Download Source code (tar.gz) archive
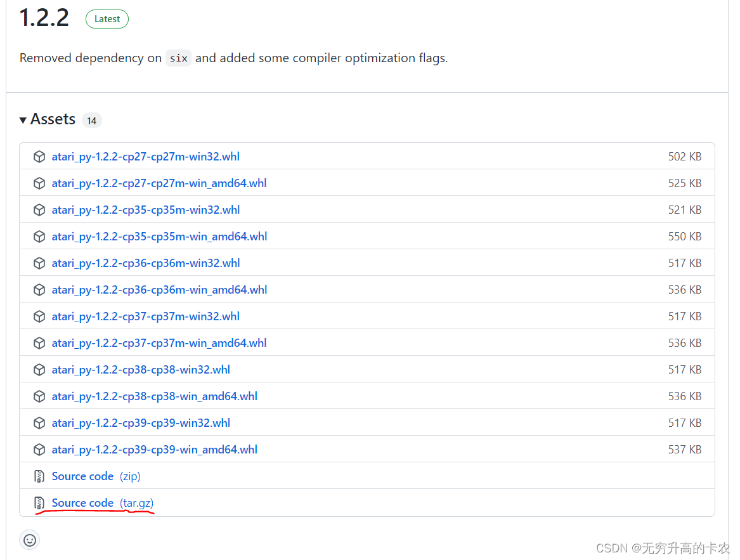 [x=103, y=504]
